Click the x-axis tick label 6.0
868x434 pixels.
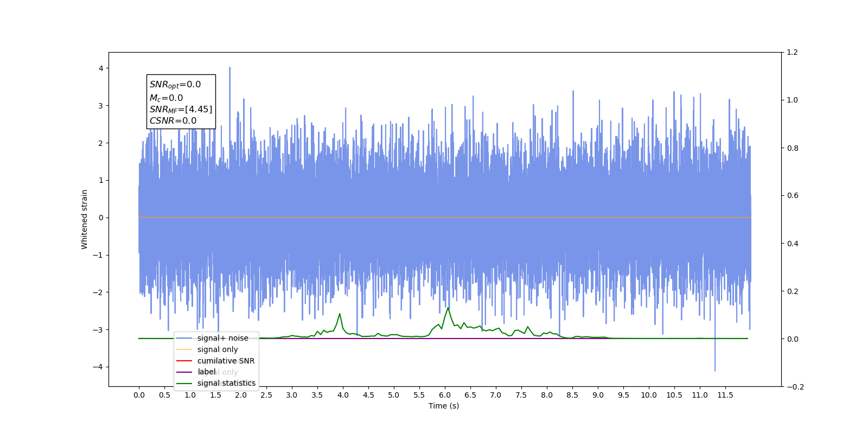(445, 395)
